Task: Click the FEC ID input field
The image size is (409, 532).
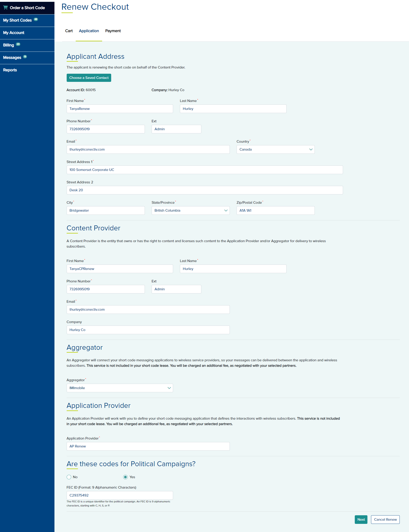Action: (120, 495)
